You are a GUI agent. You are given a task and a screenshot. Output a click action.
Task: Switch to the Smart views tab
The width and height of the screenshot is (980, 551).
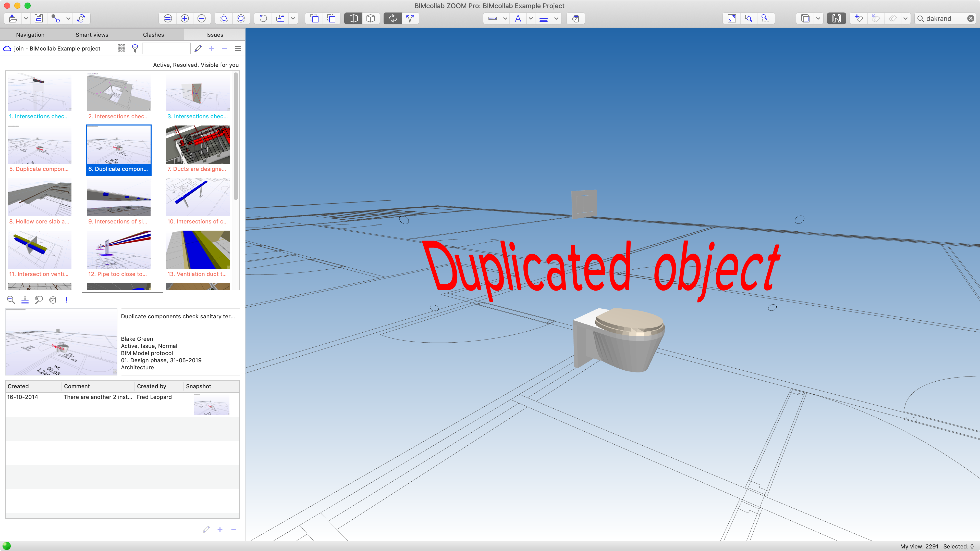92,35
